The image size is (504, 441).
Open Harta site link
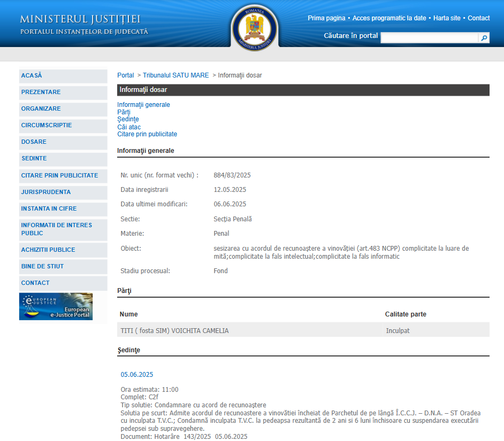(x=447, y=18)
